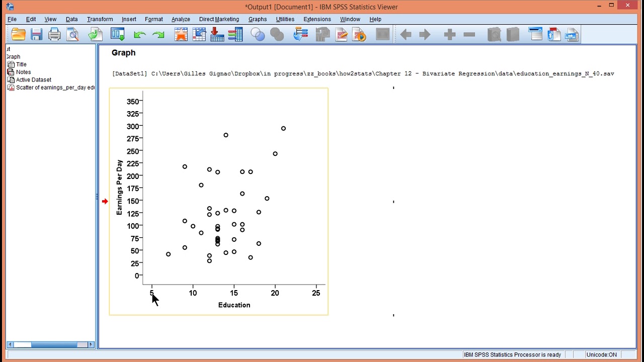Select last output with the blue list icon
The image size is (644, 362).
(300, 34)
